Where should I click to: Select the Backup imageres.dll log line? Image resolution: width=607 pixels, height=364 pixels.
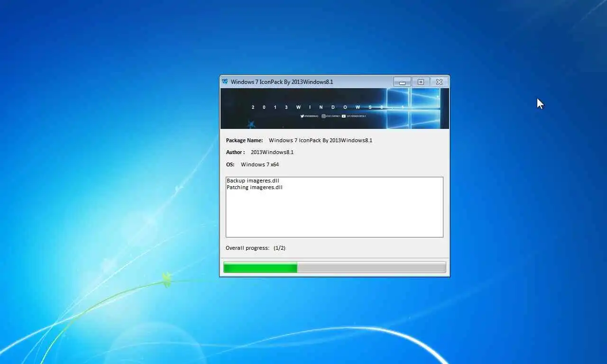(x=253, y=181)
